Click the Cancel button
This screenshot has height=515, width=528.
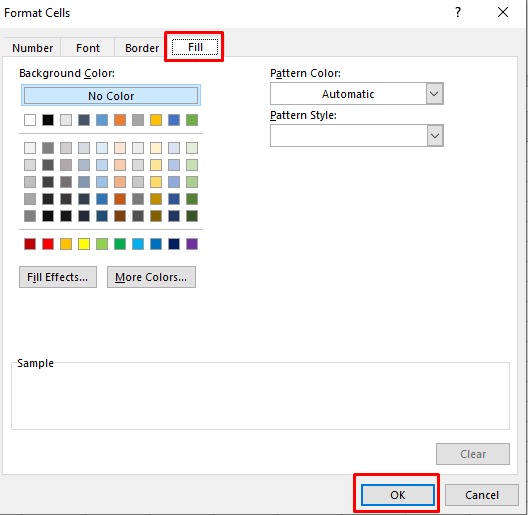[x=482, y=494]
